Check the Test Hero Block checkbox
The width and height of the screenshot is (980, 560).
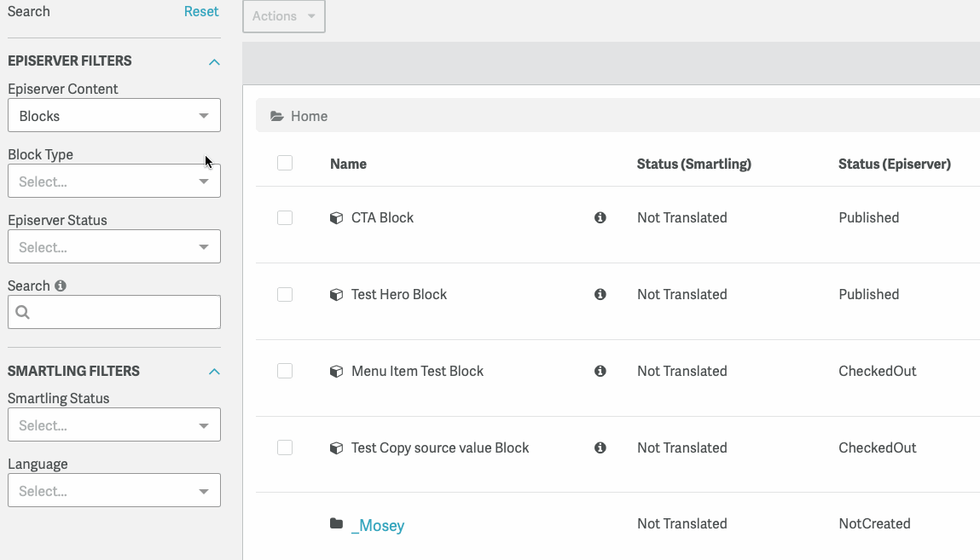pos(285,295)
